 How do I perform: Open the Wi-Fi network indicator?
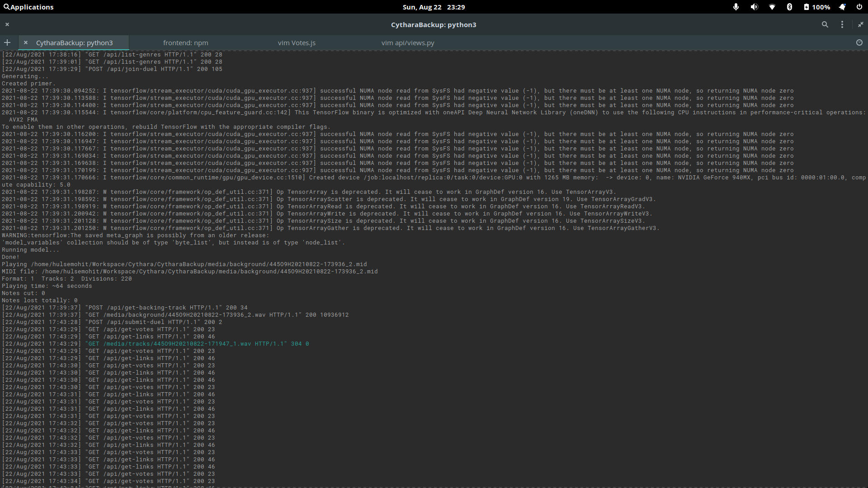click(772, 7)
